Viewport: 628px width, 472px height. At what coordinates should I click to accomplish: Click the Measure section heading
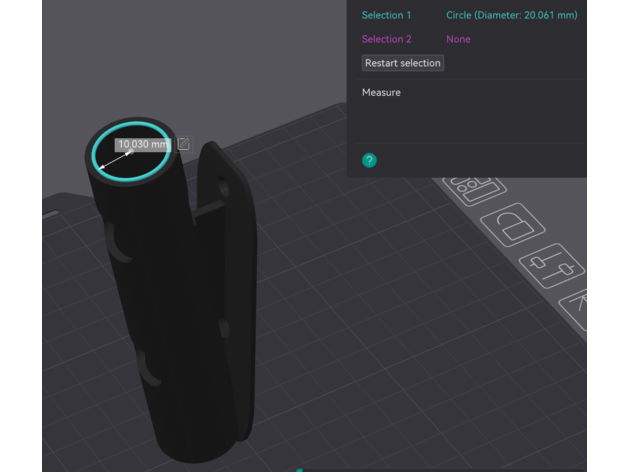tap(381, 92)
